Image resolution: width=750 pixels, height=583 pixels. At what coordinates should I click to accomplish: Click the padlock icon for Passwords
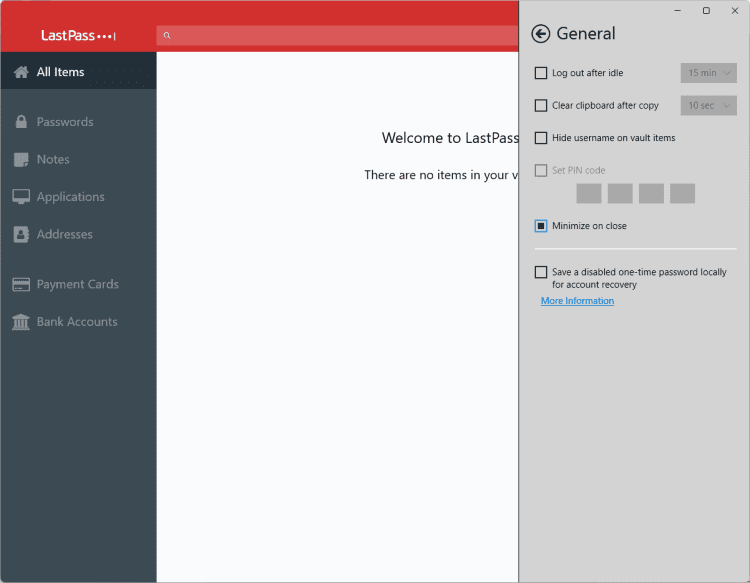21,121
